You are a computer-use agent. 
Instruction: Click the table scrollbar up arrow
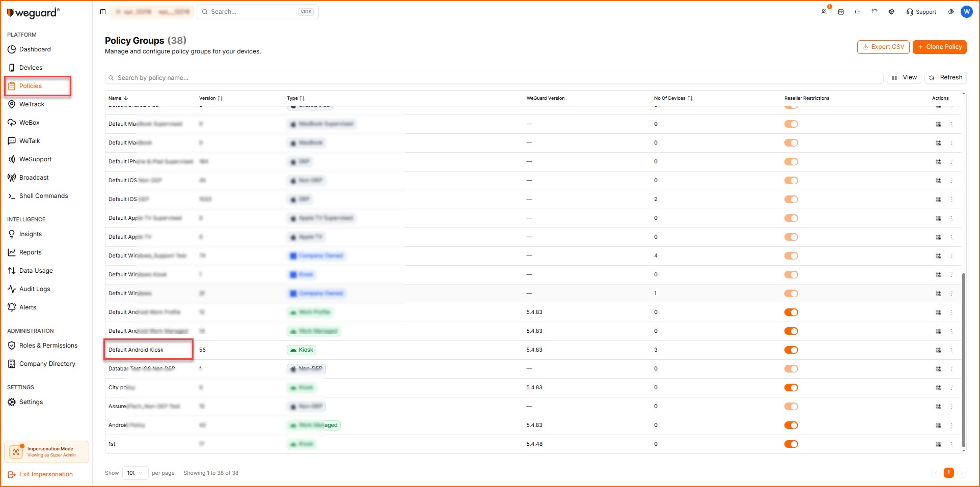(963, 94)
